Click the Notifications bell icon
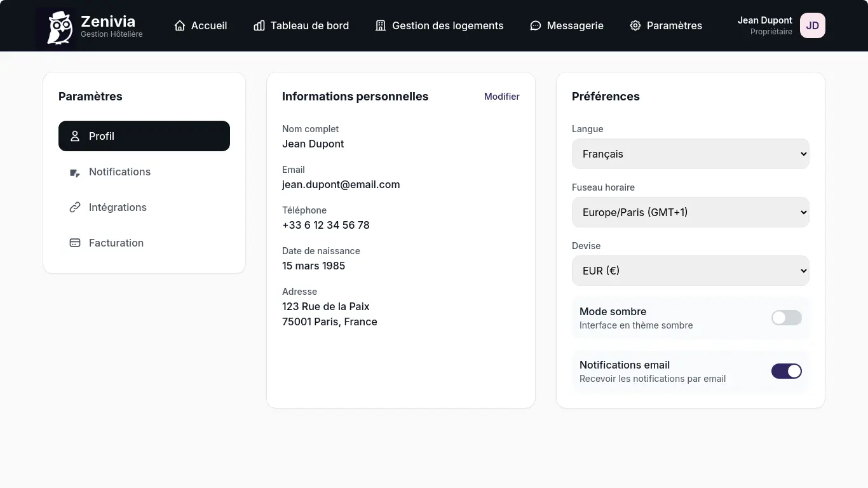Screen dimensions: 868x488 (x=74, y=172)
